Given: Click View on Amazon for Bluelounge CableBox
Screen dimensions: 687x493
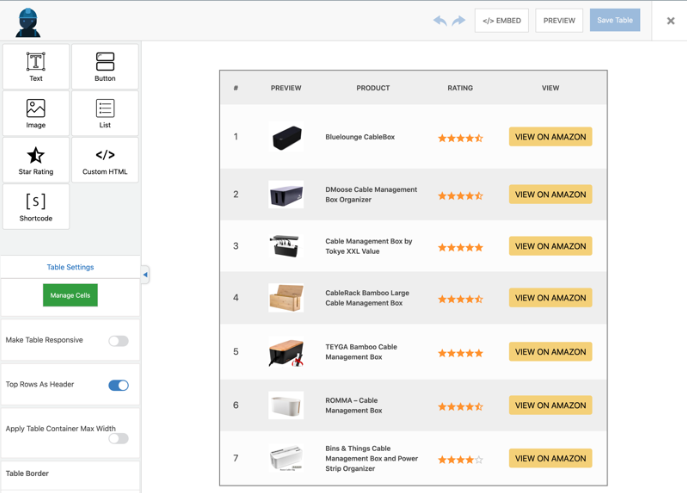Looking at the screenshot, I should pyautogui.click(x=550, y=137).
